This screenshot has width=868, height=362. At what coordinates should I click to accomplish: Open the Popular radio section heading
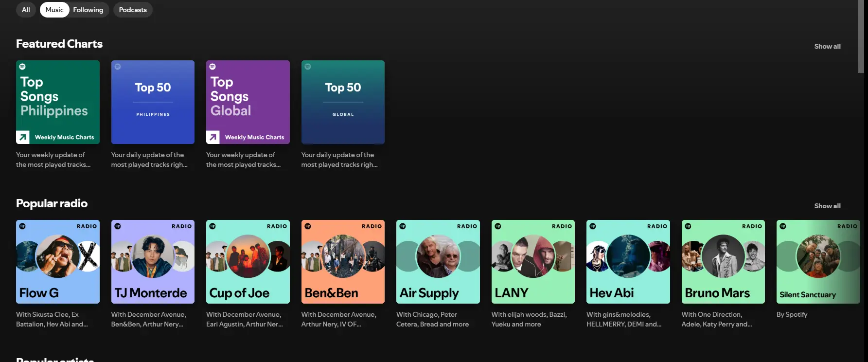tap(52, 203)
